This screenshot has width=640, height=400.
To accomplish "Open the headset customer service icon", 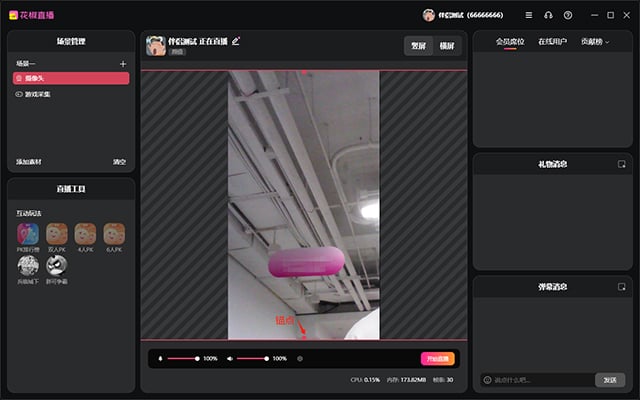I will pyautogui.click(x=548, y=15).
